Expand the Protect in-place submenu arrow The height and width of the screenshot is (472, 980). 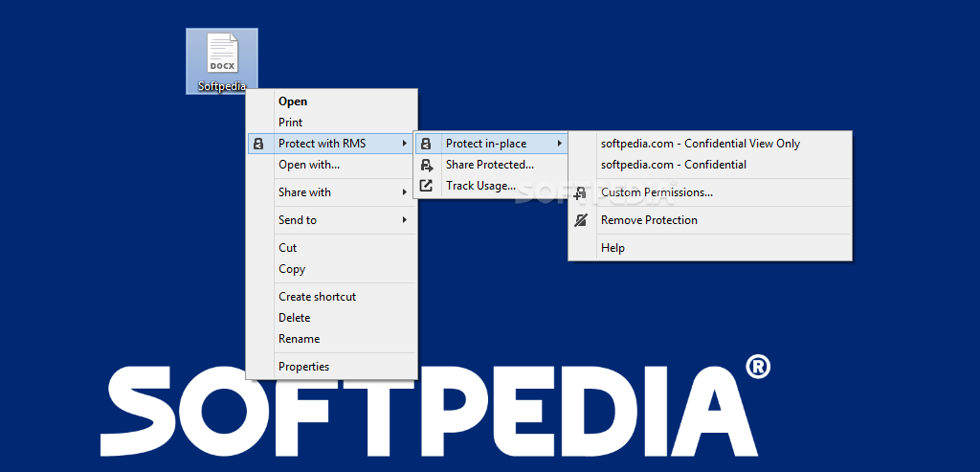click(560, 144)
